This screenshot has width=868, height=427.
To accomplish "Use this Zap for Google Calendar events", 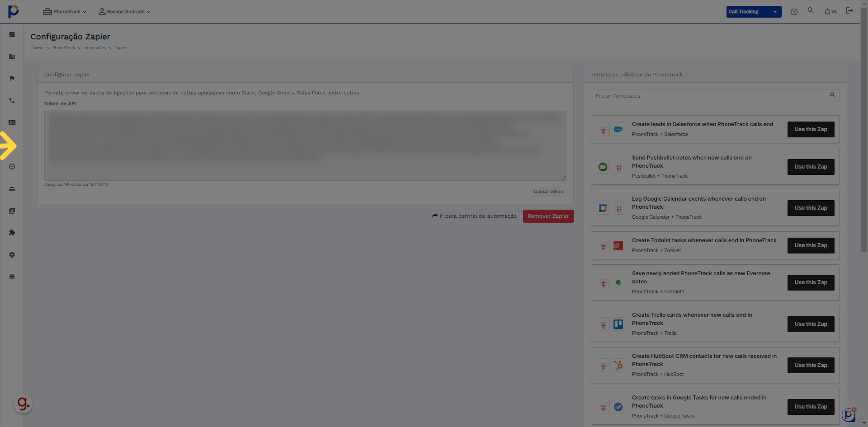I will tap(811, 208).
